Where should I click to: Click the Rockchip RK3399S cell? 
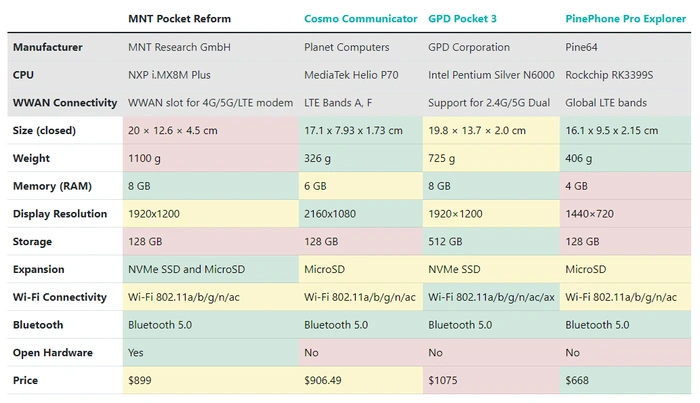[611, 75]
